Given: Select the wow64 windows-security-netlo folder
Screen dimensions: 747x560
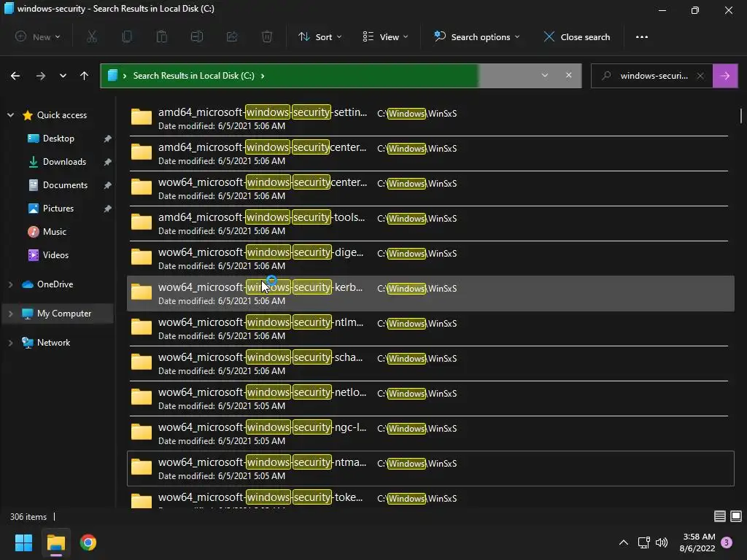Looking at the screenshot, I should coord(430,399).
